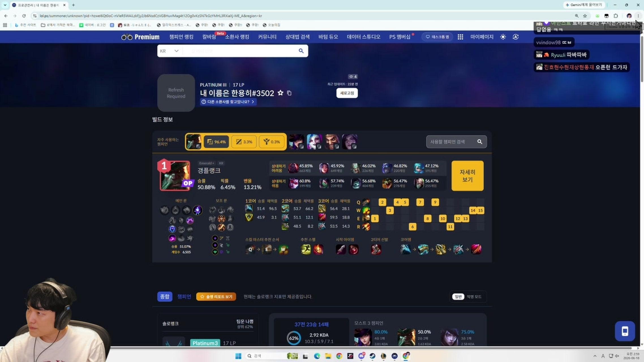Favorite the summoner with the star icon
This screenshot has height=362, width=644.
[280, 93]
